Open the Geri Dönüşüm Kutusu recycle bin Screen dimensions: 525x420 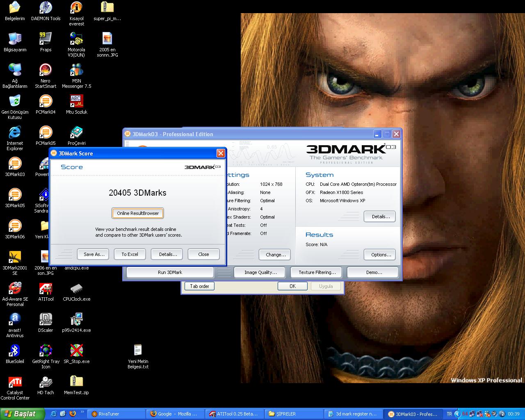point(15,107)
